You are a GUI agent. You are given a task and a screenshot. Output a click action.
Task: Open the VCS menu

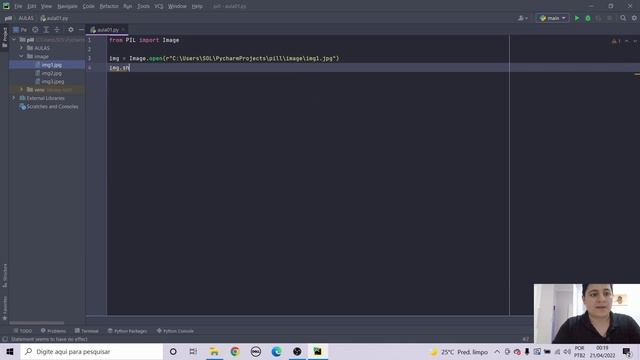click(159, 6)
